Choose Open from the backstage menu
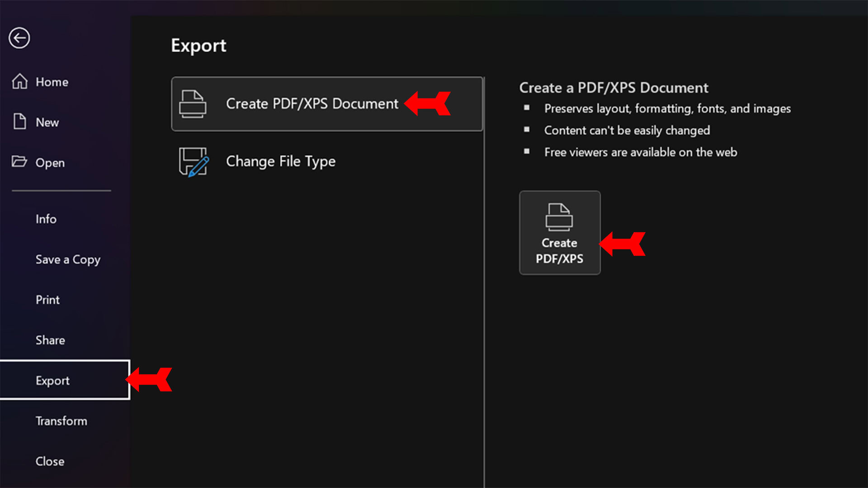 [x=50, y=163]
